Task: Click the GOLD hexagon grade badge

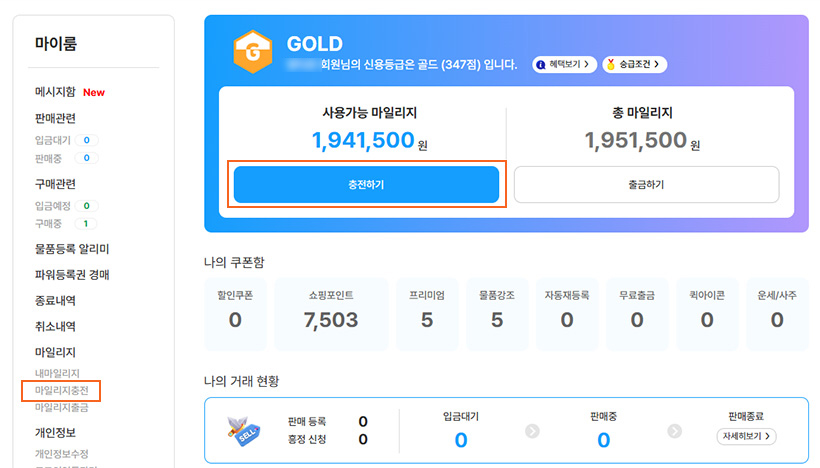Action: [x=251, y=54]
